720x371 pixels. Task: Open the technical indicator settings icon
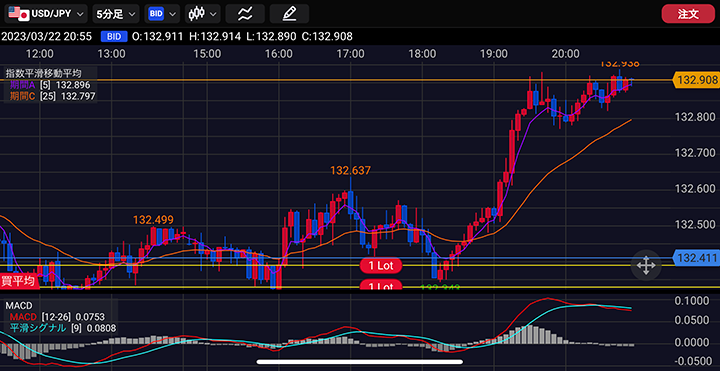click(x=245, y=14)
